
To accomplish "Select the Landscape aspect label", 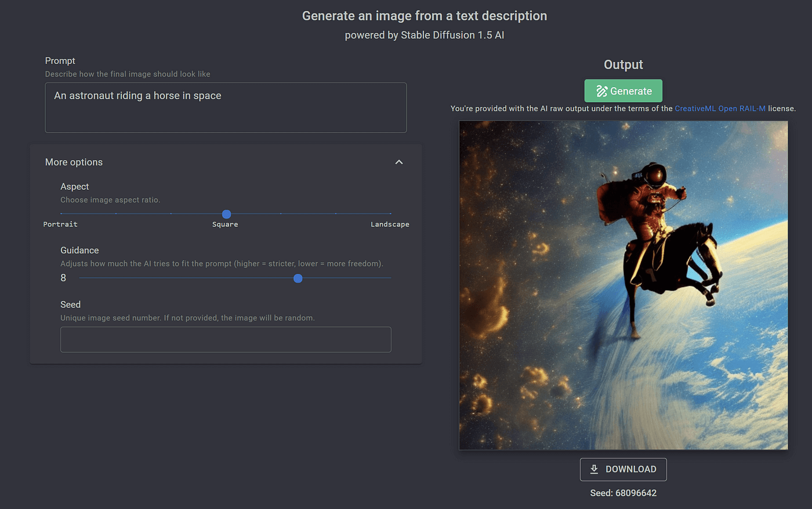I will [390, 224].
